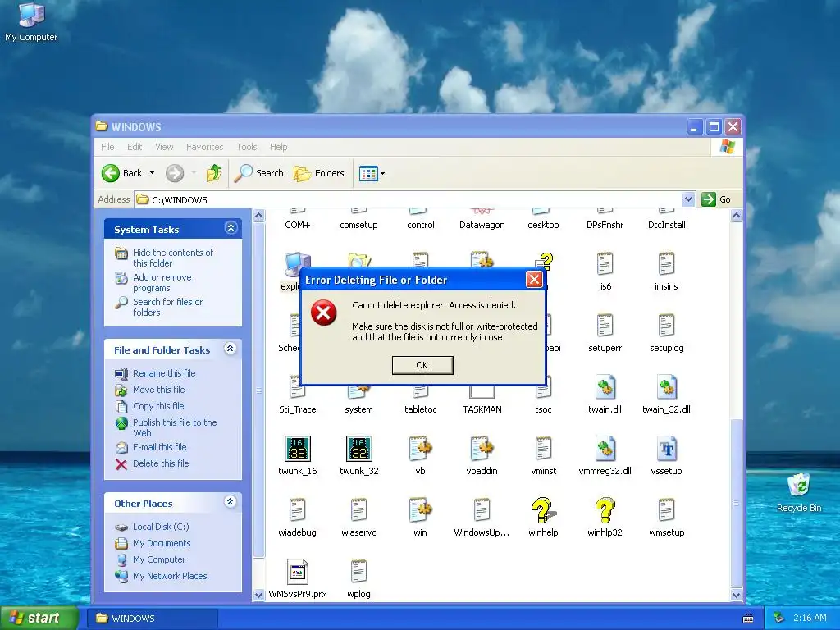Select the twain_32.dll file icon

(x=666, y=387)
